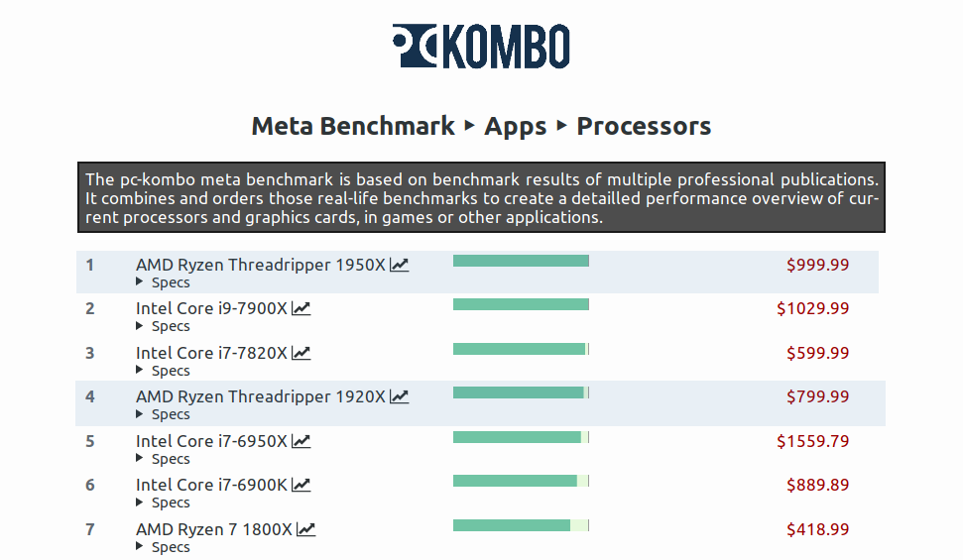Show trend graph icon for Core i7-6950X
This screenshot has width=963, height=560.
coord(301,441)
